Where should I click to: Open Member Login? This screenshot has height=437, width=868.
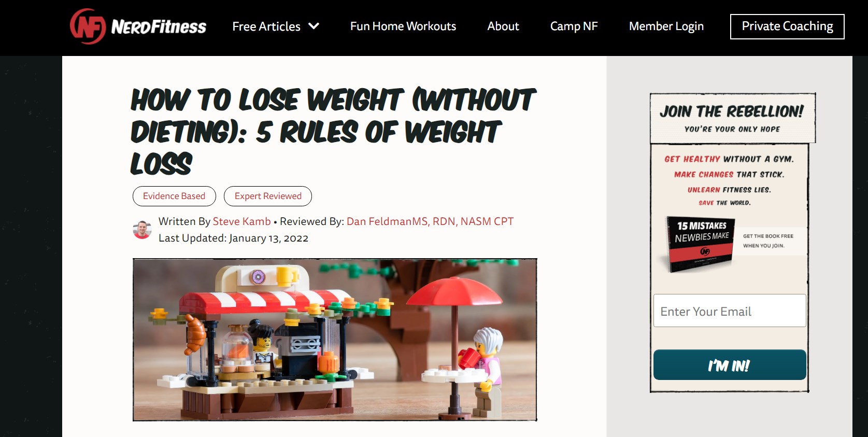(666, 26)
